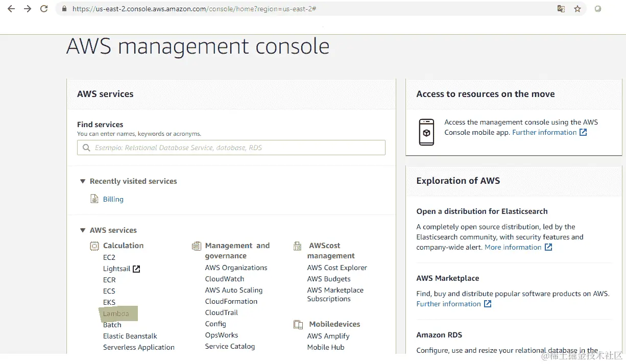
Task: Click Further information about the mobile app
Action: coord(544,132)
